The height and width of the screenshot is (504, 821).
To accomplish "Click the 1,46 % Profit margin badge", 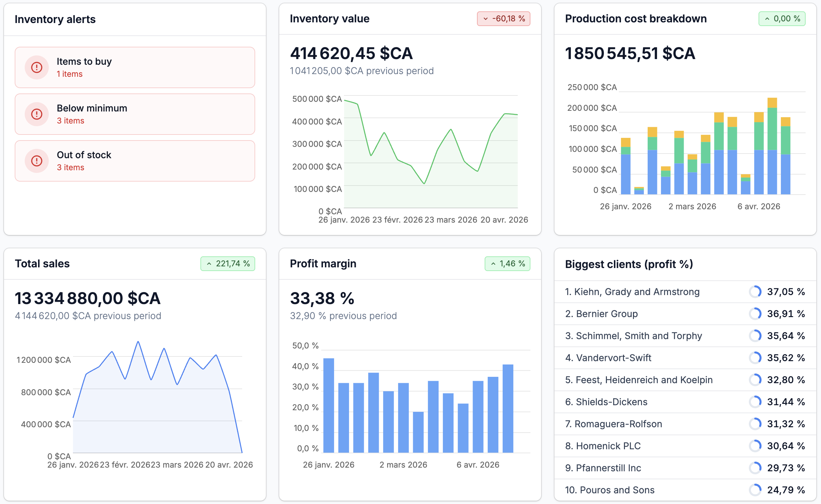I will [507, 264].
